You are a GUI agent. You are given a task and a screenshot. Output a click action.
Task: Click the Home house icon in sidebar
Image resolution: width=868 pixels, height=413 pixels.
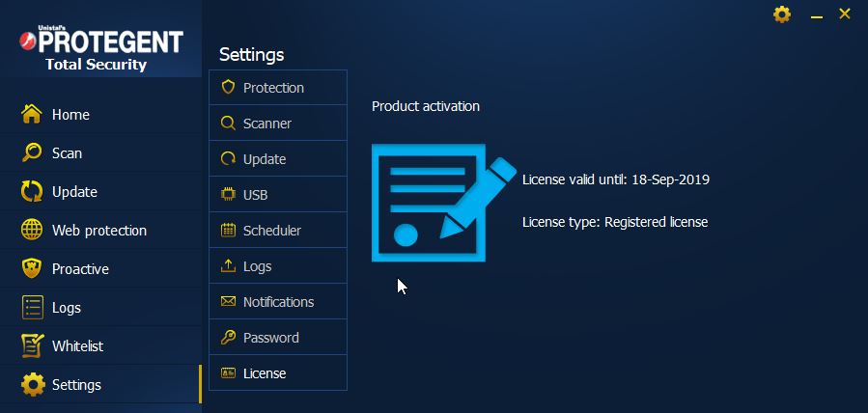(33, 115)
